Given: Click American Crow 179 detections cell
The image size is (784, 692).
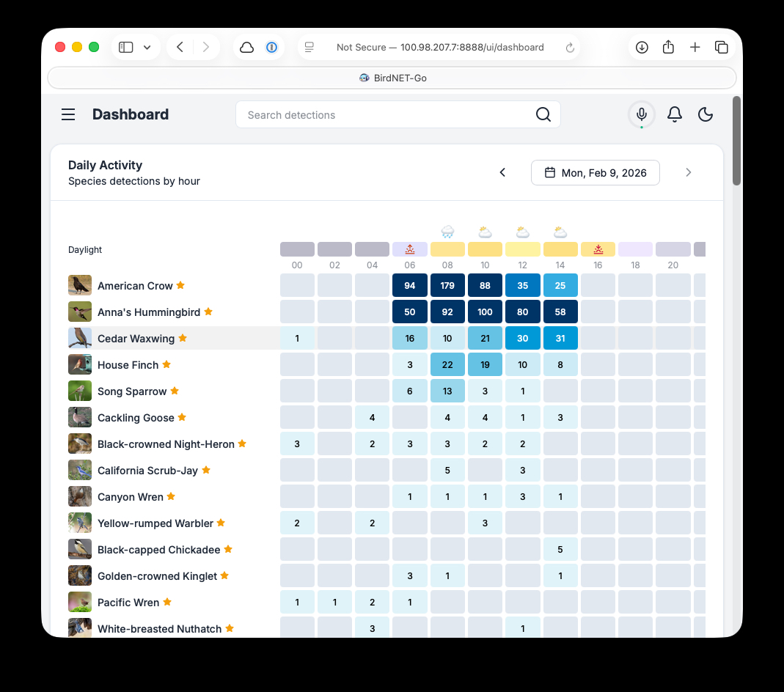Looking at the screenshot, I should point(447,286).
